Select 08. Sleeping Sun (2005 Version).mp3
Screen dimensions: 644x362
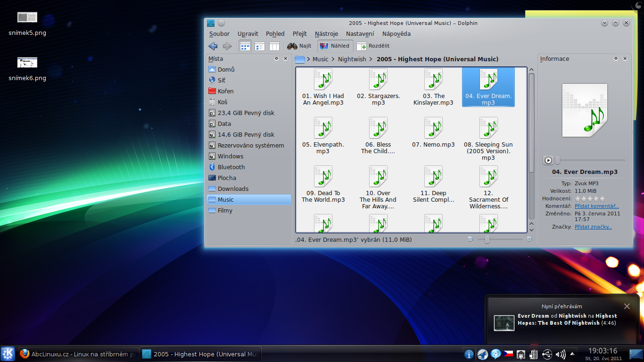point(488,140)
